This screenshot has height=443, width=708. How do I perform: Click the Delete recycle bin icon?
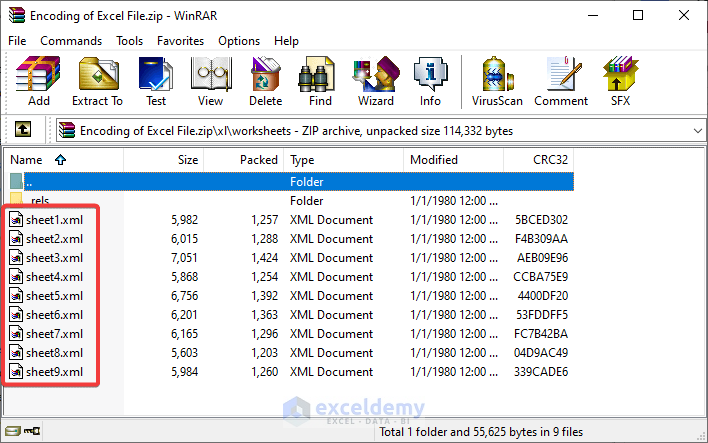coord(266,74)
